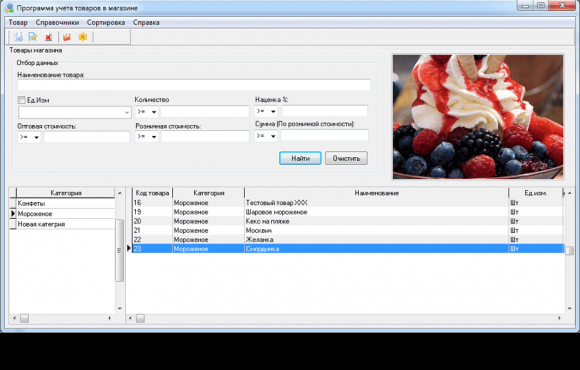Screen dimensions: 580x370
Task: Select the Конфеты category row
Action: 65,204
